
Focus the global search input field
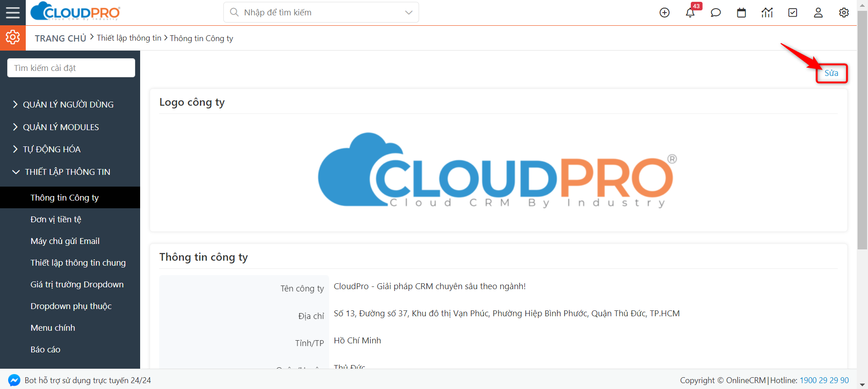[321, 12]
